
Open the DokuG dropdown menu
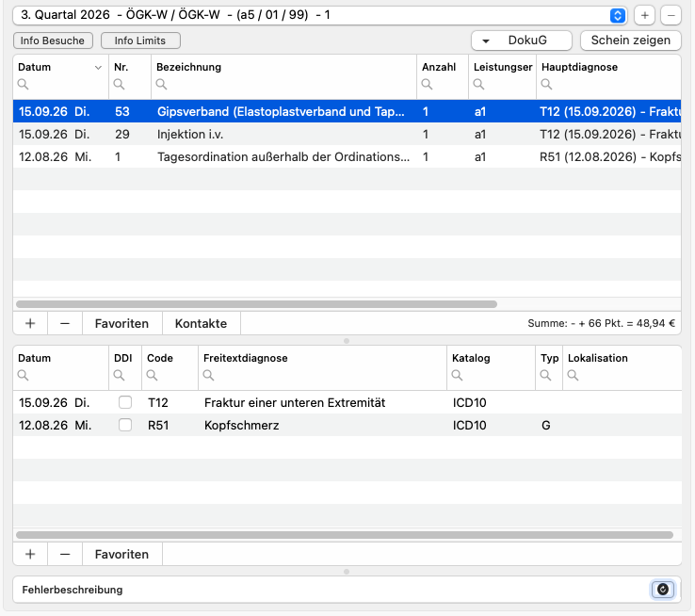522,41
